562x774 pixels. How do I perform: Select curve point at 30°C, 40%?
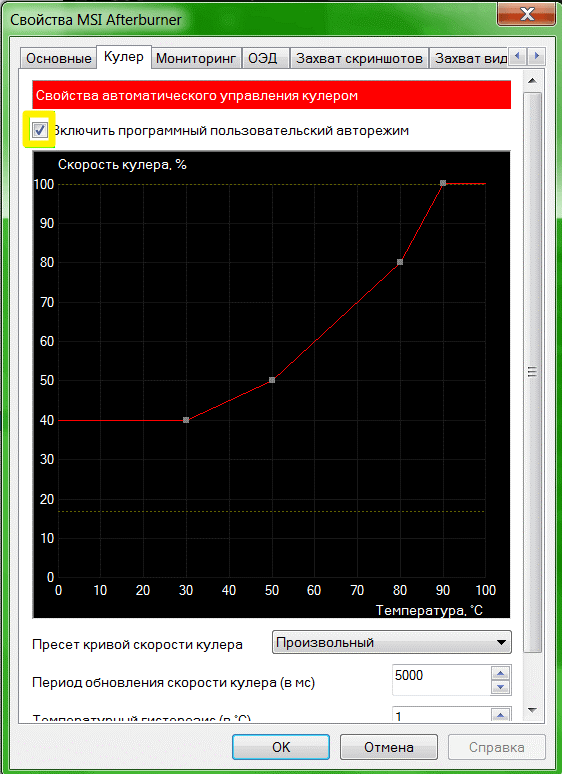tap(186, 420)
